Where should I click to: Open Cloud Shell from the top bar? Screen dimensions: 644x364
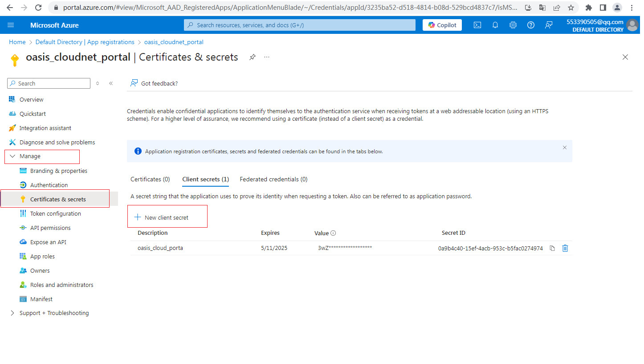[x=477, y=25]
